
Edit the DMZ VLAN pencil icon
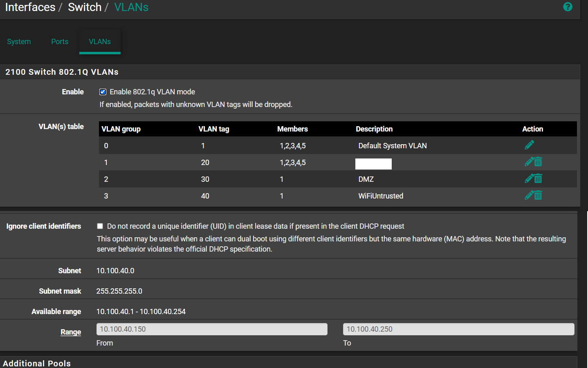(529, 178)
